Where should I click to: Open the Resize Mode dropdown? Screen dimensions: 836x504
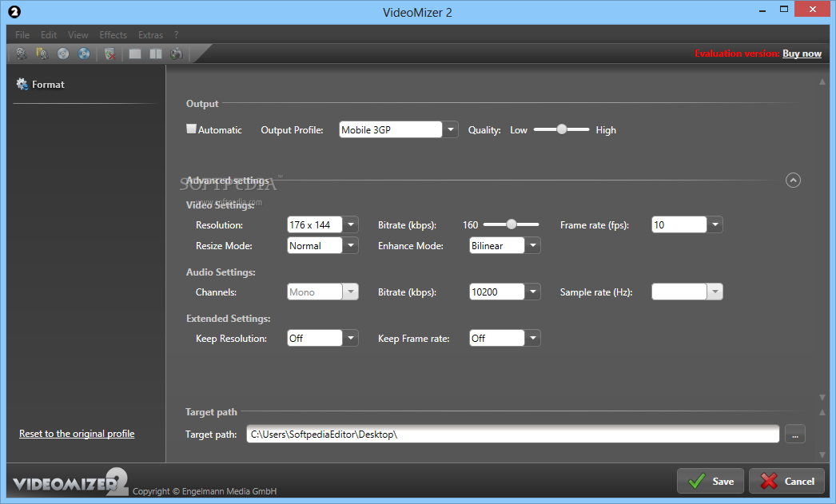[x=350, y=245]
